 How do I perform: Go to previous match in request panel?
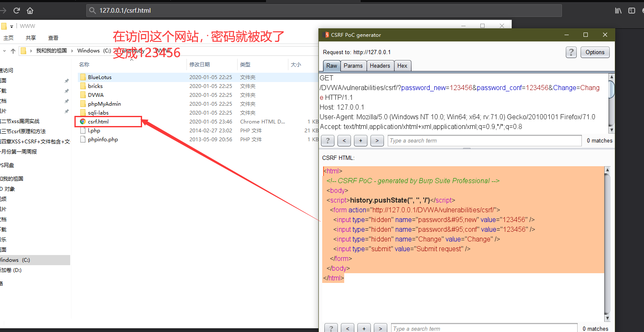(x=344, y=141)
